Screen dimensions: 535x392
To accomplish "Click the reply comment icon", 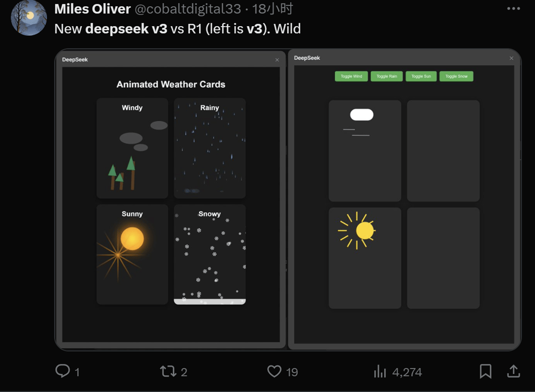I will (x=63, y=371).
